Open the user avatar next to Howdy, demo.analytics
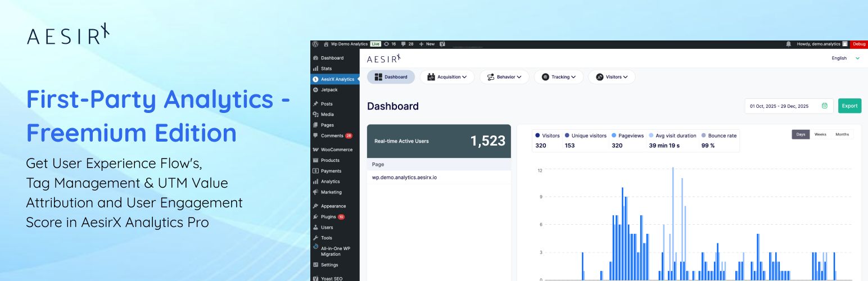The height and width of the screenshot is (281, 868). (845, 44)
